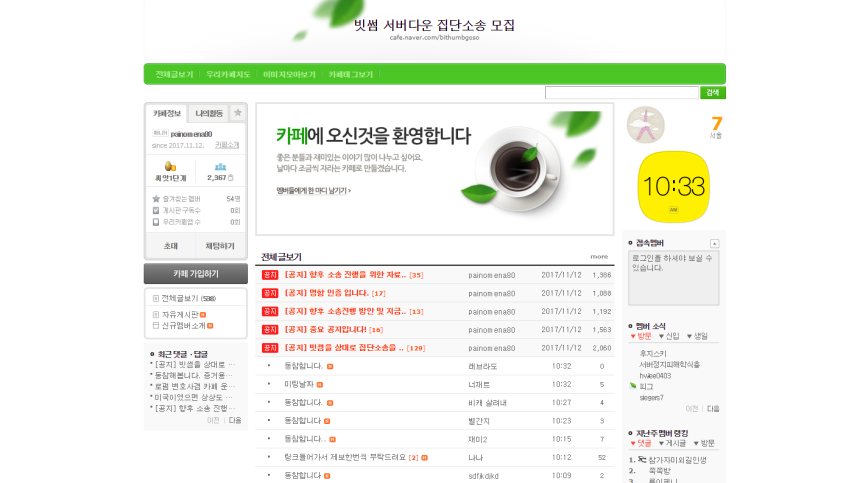The width and height of the screenshot is (860, 483).
Task: Open 우리카페지도 in the green bar
Action: pos(228,75)
